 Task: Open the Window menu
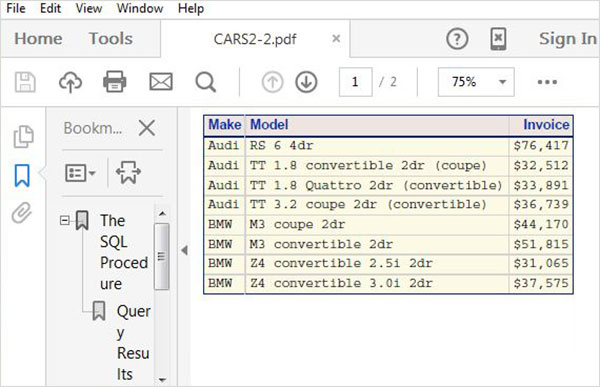pyautogui.click(x=140, y=8)
